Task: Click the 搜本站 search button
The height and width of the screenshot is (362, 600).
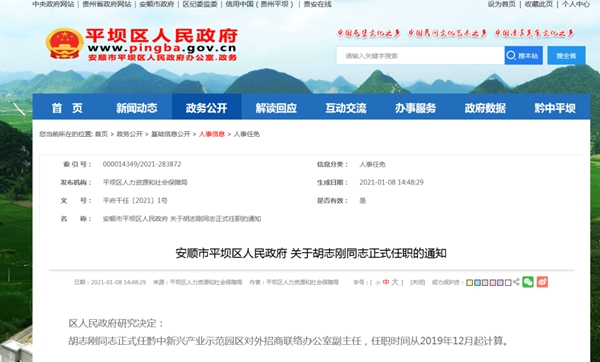Action: (x=523, y=55)
